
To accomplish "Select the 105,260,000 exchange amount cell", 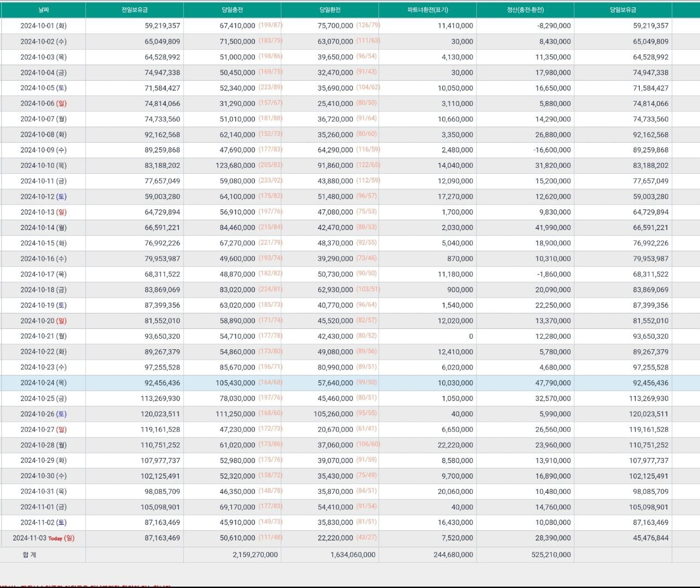I will tap(333, 414).
